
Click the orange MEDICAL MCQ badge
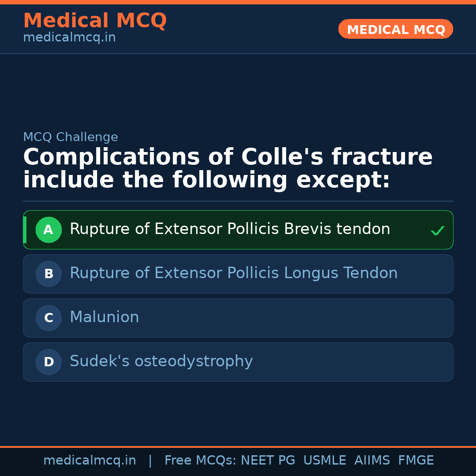coord(395,29)
